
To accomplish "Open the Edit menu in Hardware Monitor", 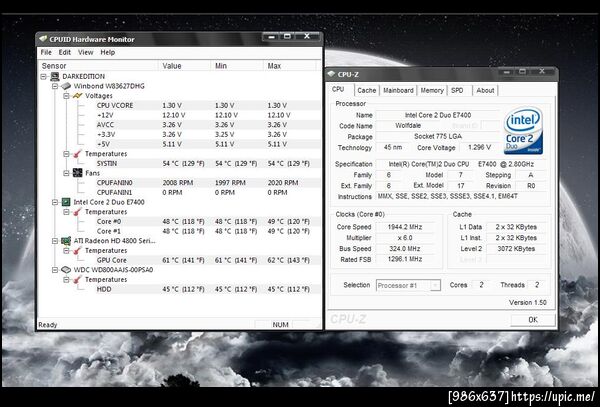I will point(64,52).
